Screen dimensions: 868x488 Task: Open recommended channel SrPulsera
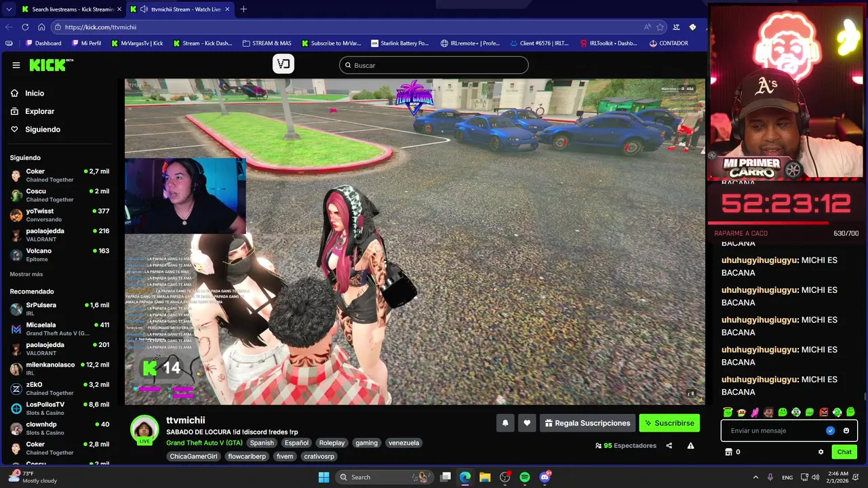click(x=60, y=309)
